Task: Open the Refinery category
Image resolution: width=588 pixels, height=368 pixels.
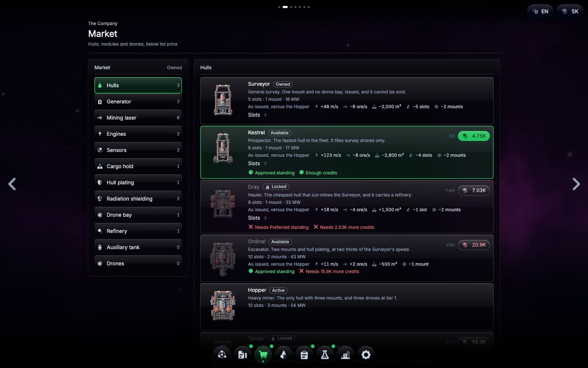Action: click(138, 231)
